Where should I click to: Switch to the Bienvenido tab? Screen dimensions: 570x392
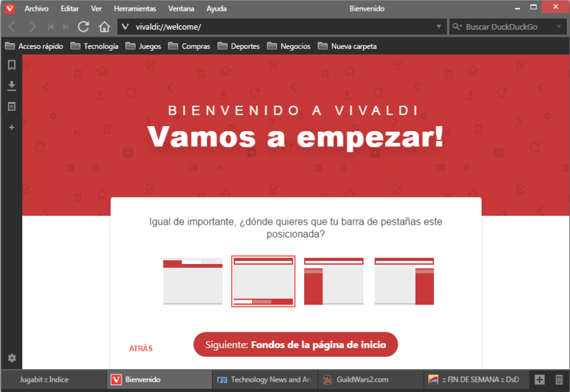(159, 379)
